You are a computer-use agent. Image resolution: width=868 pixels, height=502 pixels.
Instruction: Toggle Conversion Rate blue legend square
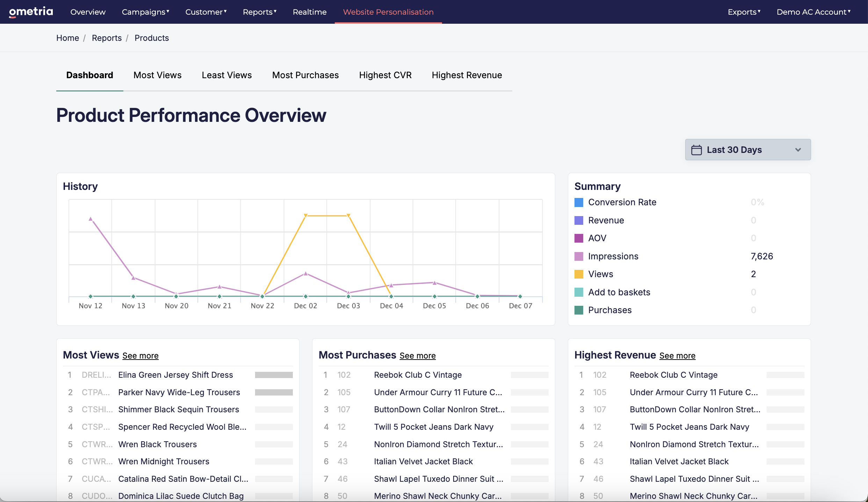pos(579,202)
